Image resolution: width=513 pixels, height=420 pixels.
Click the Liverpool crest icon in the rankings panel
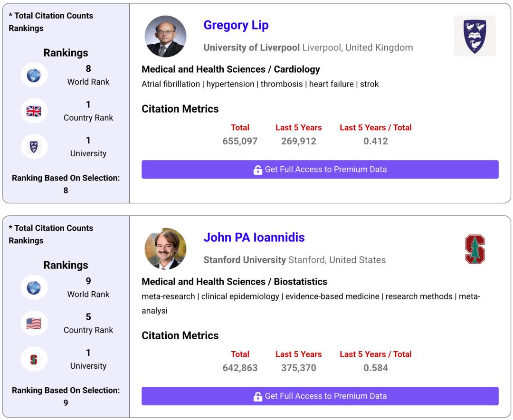pyautogui.click(x=34, y=147)
